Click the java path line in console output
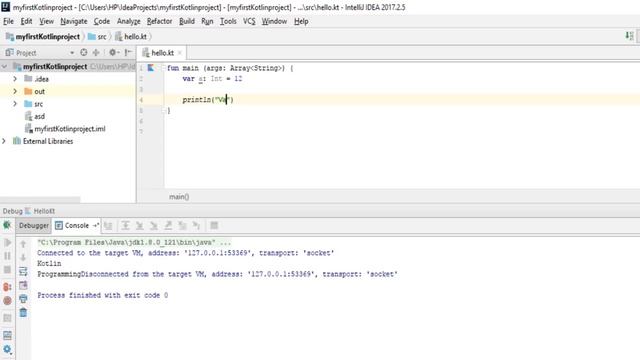The image size is (640, 360). (134, 242)
